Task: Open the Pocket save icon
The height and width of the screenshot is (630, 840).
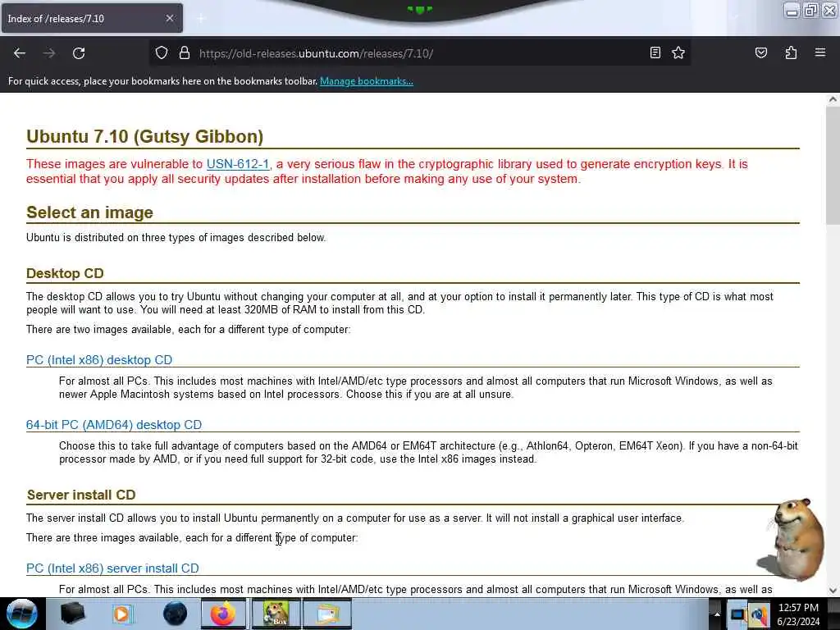Action: pos(760,52)
